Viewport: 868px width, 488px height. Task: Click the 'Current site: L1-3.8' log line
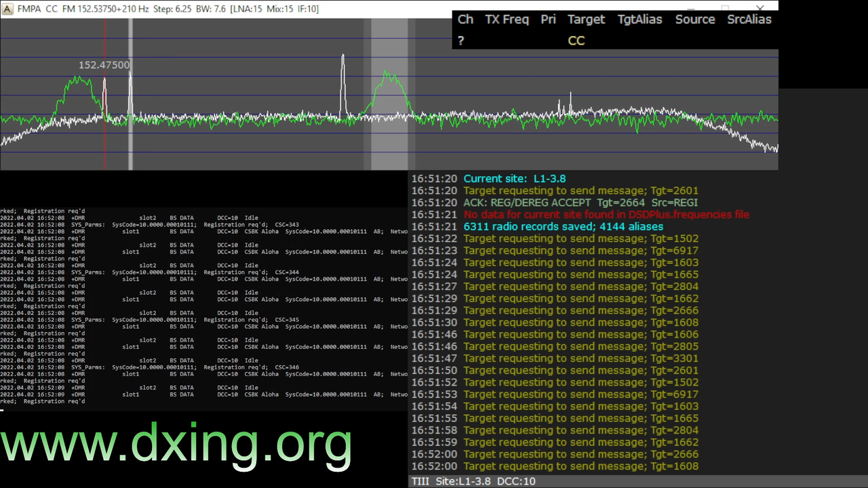pos(488,179)
